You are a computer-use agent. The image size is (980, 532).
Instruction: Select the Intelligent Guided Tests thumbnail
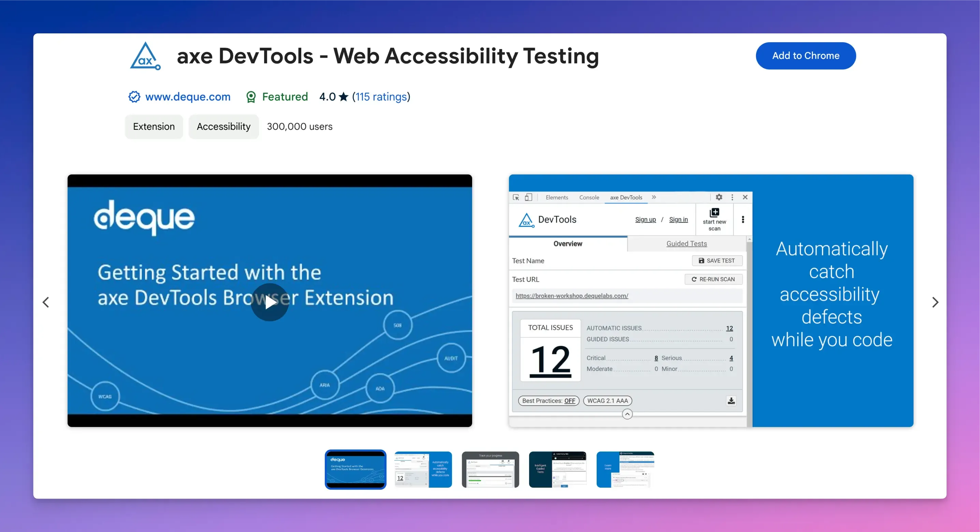(558, 469)
